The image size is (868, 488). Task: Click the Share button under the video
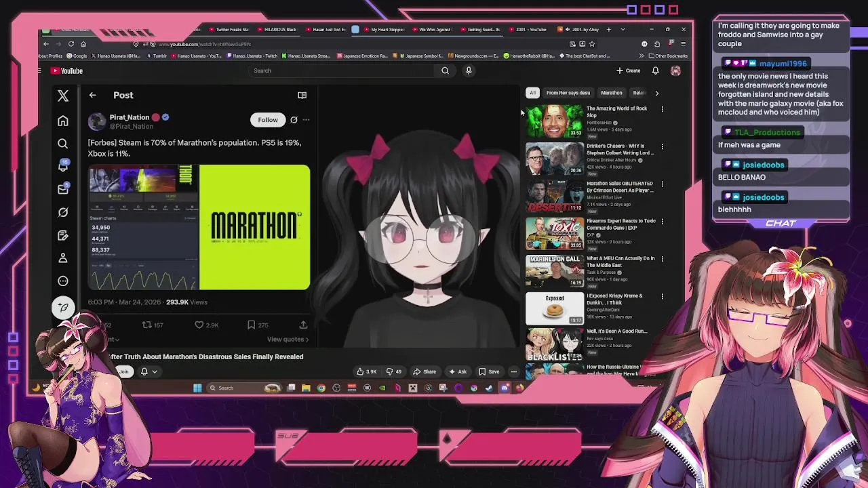pos(425,371)
